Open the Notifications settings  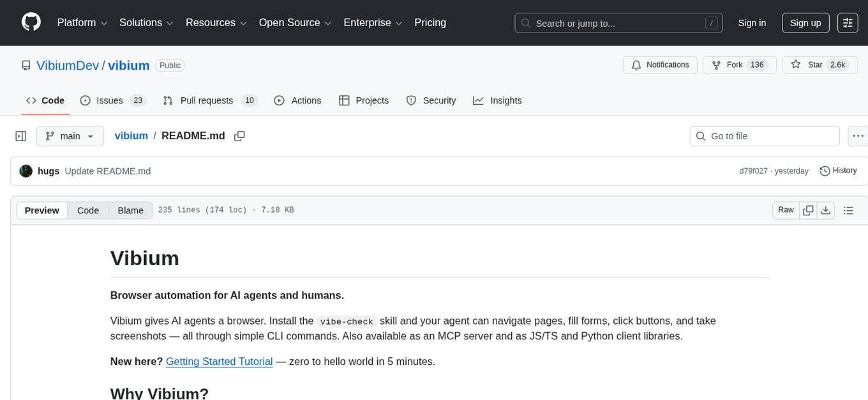click(660, 65)
